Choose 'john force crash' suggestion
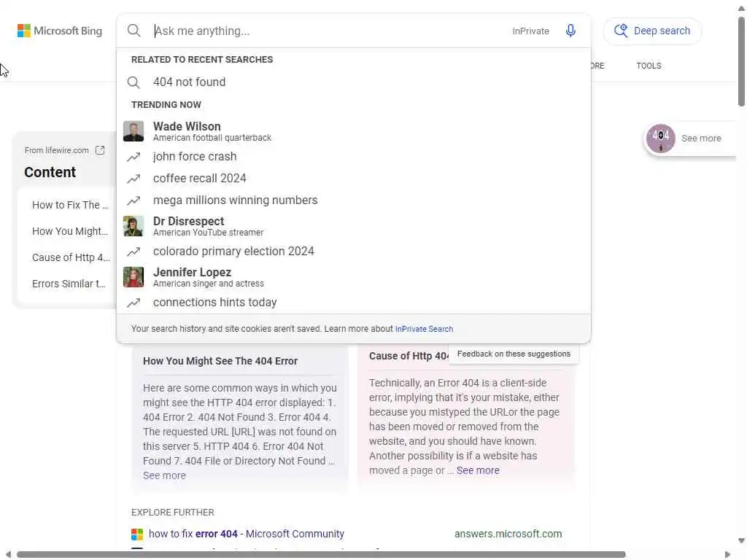Screen dimensions: 747x560 (354, 157)
